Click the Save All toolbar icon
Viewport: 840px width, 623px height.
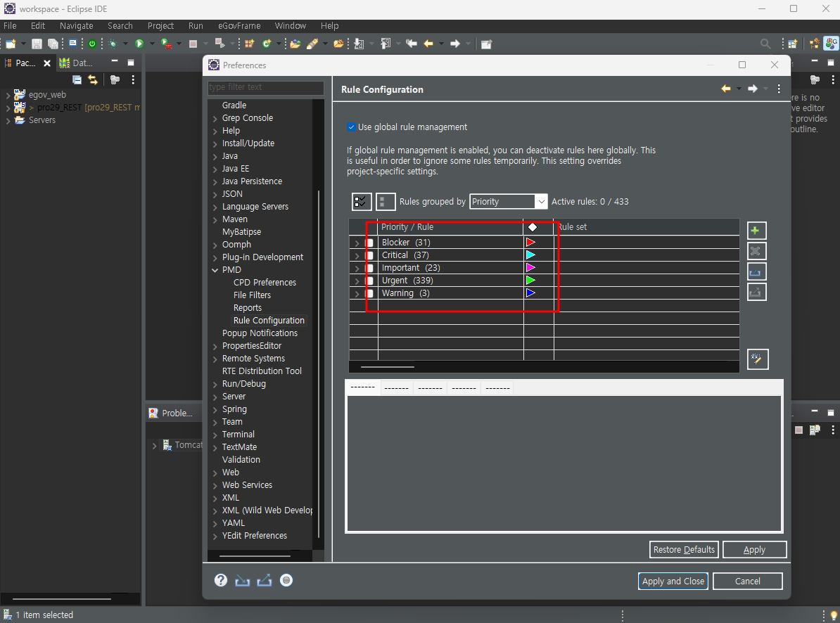(53, 44)
